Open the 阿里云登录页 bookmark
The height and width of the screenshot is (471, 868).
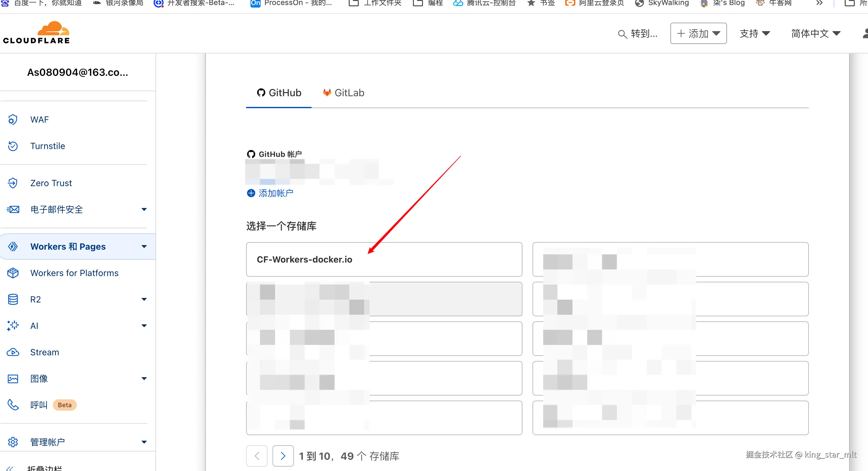(595, 3)
